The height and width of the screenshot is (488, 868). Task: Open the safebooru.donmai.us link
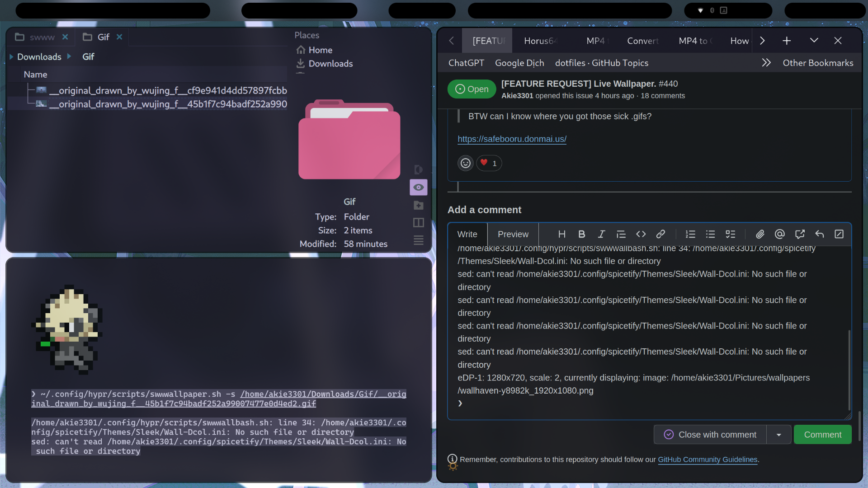tap(512, 139)
